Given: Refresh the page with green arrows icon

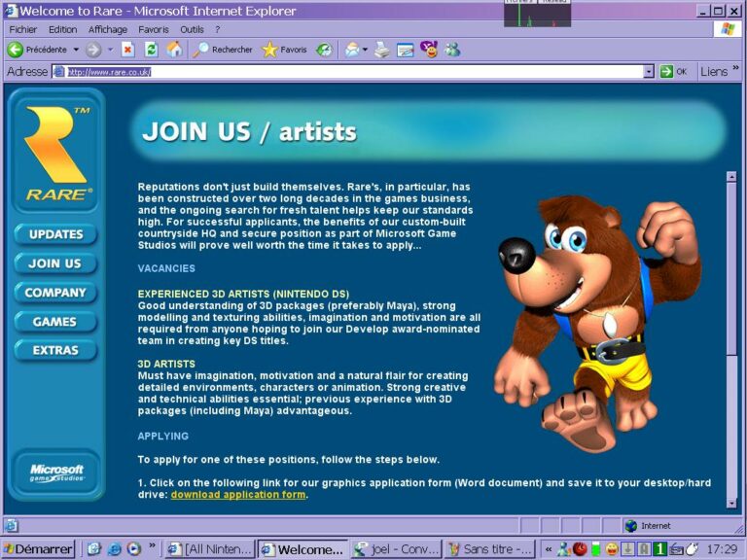Looking at the screenshot, I should tap(151, 50).
